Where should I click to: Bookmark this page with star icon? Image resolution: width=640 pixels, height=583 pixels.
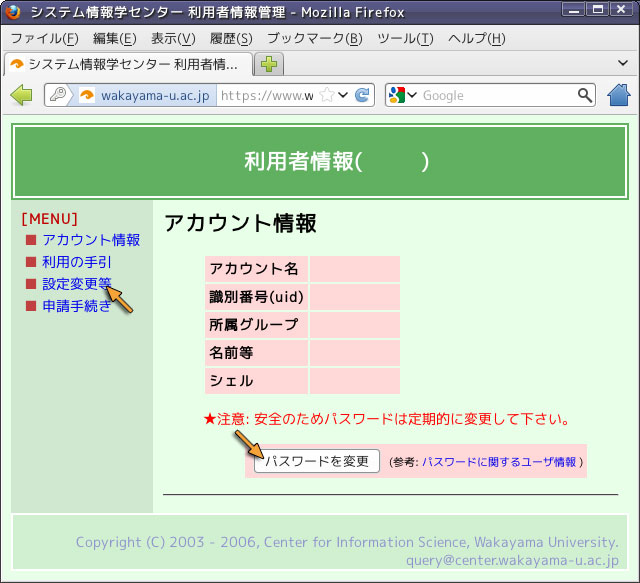pos(326,96)
